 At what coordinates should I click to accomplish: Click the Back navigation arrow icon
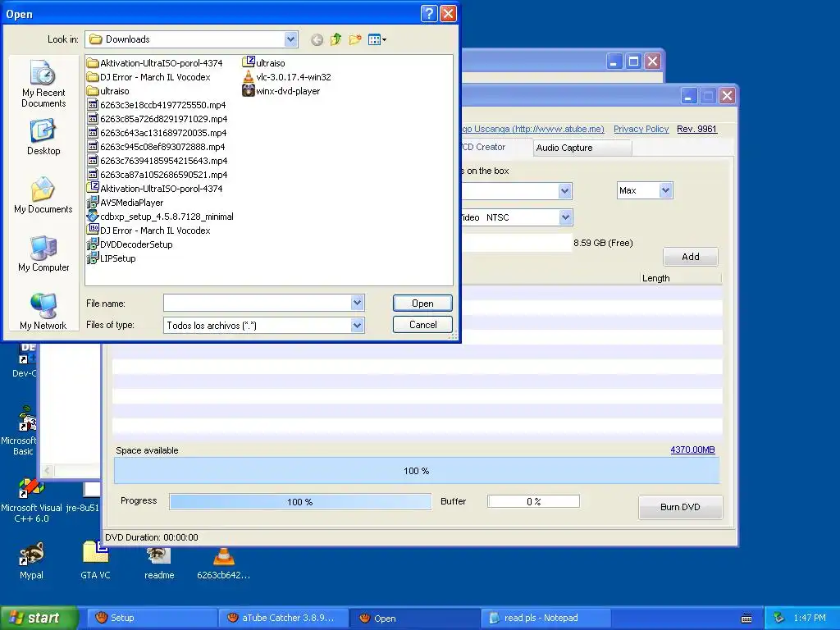317,39
